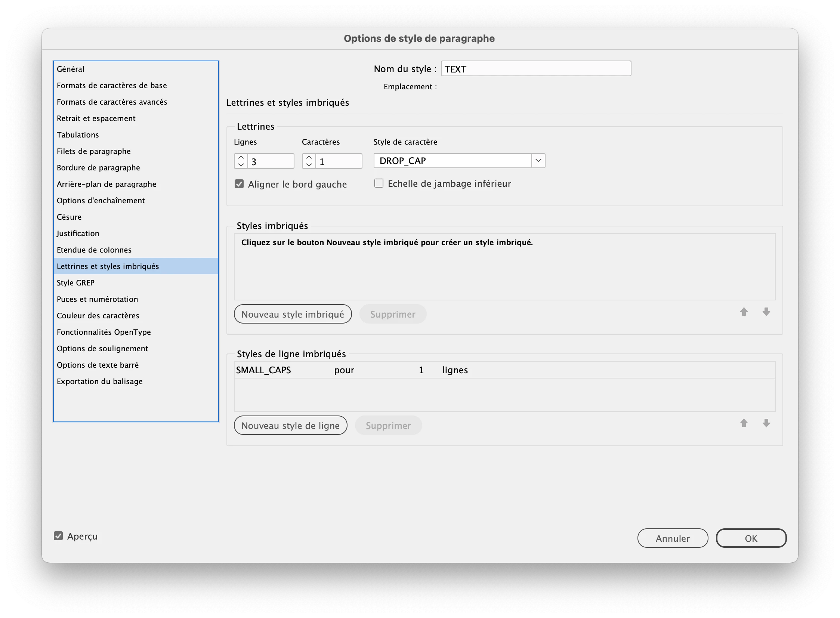Select Lettrines et styles imbriqués
The image size is (840, 618).
tap(136, 266)
